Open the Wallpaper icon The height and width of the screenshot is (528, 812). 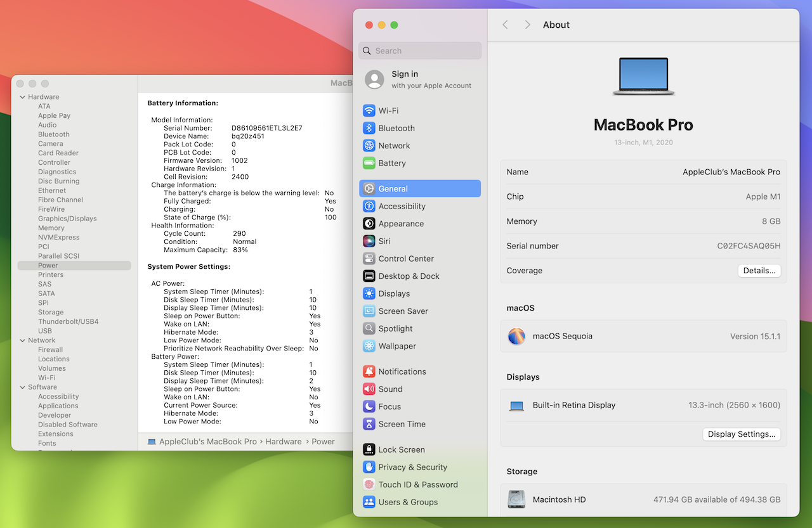pyautogui.click(x=369, y=346)
